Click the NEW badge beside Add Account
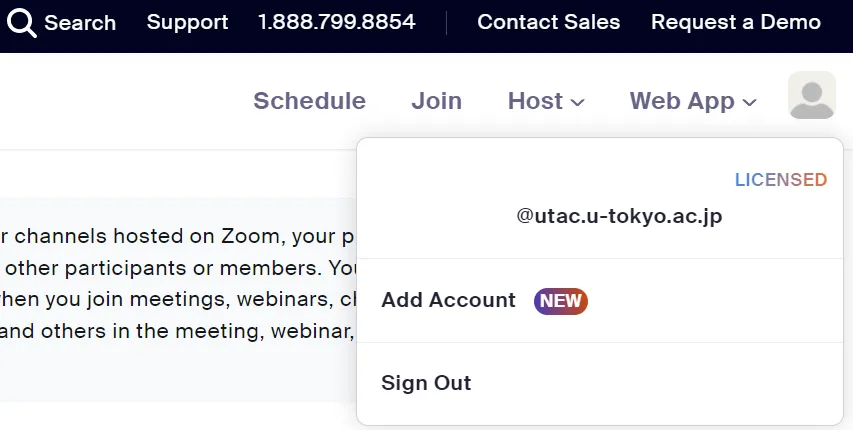This screenshot has width=853, height=430. 561,301
